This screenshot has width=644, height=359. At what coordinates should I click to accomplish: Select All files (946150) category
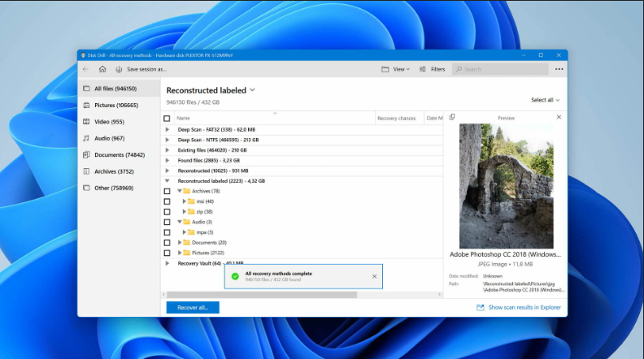tap(119, 89)
